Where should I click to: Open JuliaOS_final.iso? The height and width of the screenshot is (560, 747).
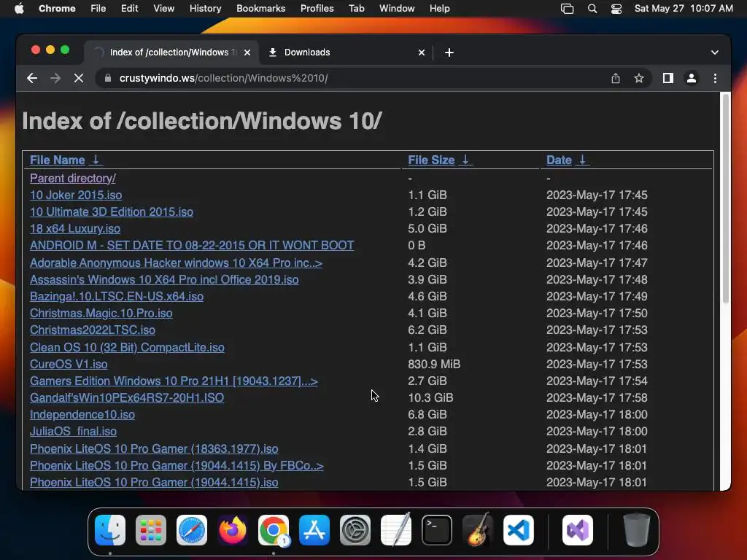point(73,431)
